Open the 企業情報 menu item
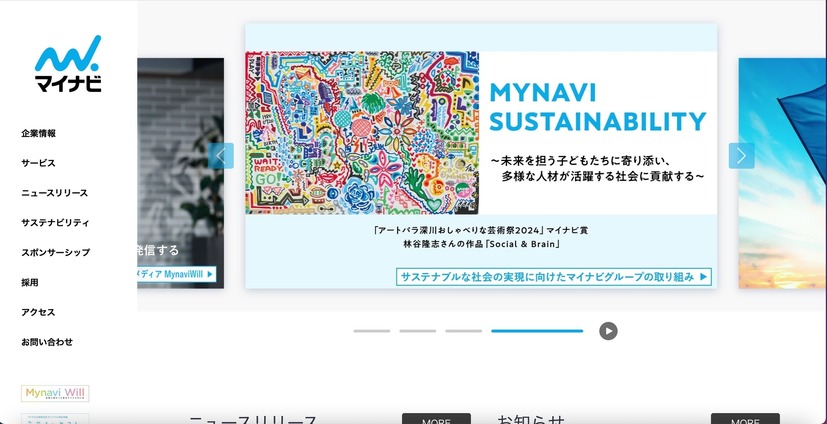 coord(39,133)
